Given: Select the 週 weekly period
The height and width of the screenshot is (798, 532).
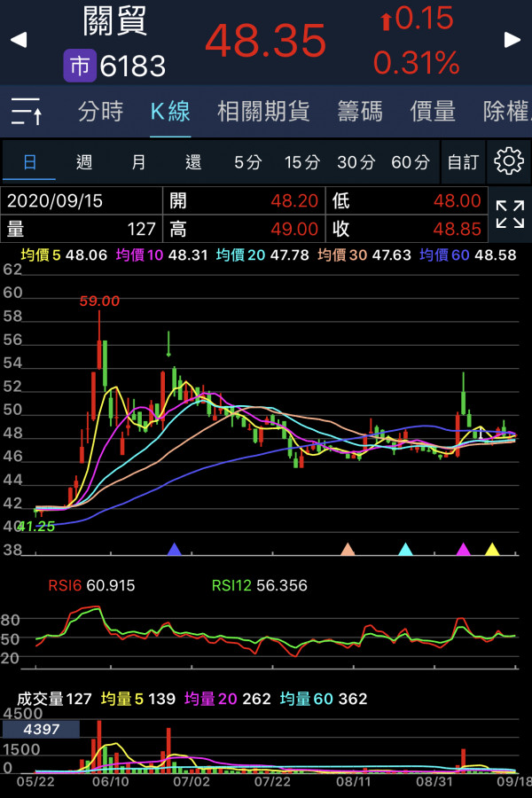Looking at the screenshot, I should tap(84, 162).
